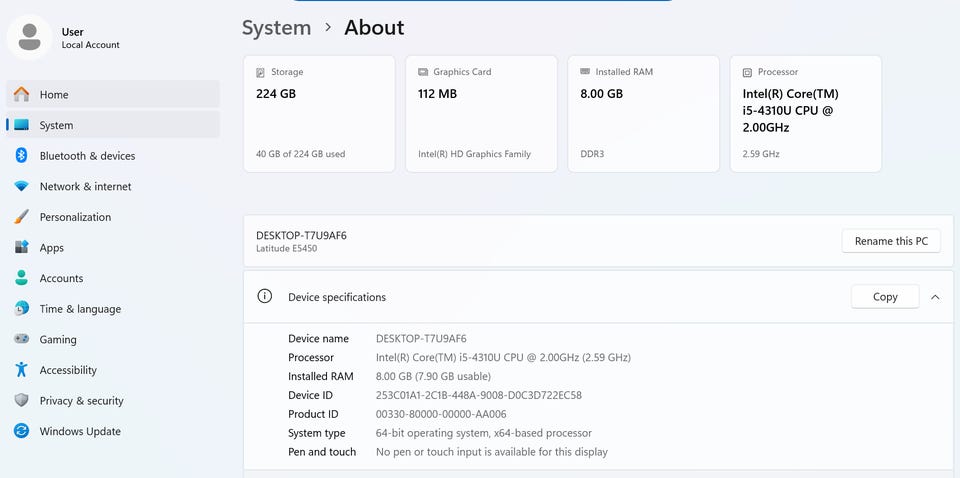Open Time & language settings
960x478 pixels.
(x=80, y=309)
